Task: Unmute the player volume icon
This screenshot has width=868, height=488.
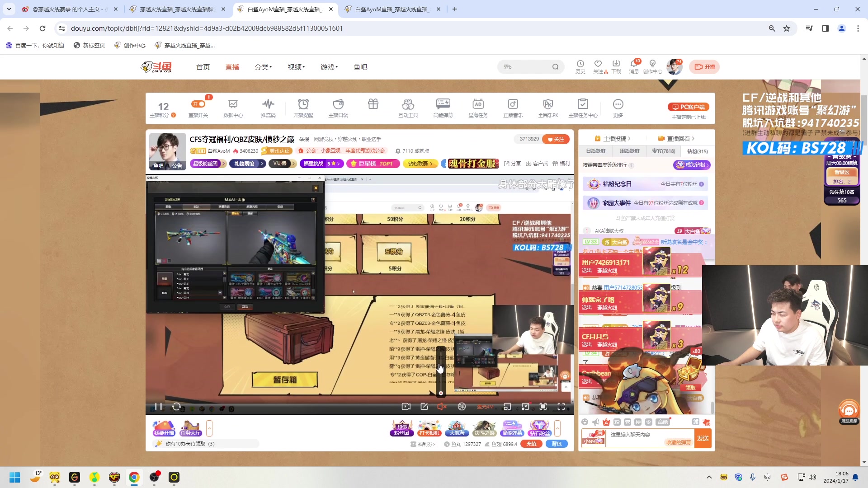Action: [x=442, y=407]
